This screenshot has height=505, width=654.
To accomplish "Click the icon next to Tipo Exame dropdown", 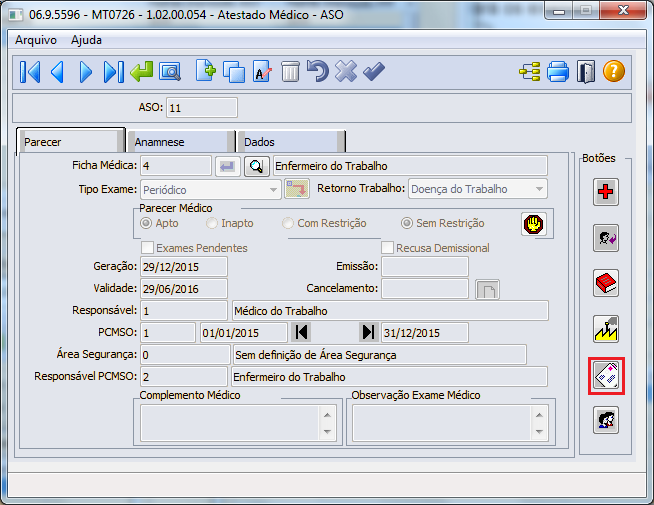I will 297,189.
